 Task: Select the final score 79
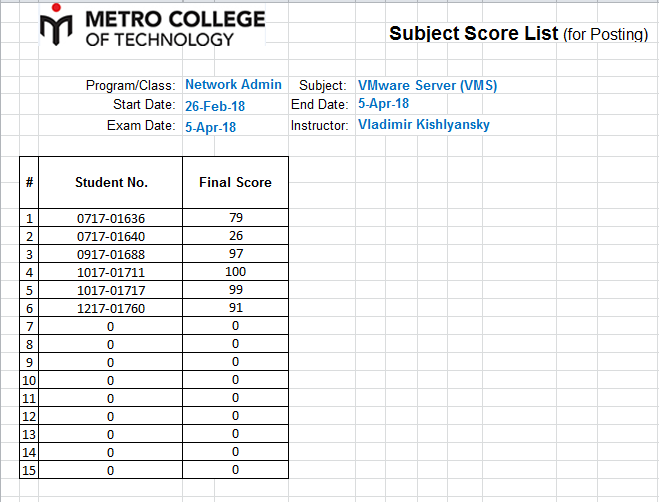click(x=235, y=218)
